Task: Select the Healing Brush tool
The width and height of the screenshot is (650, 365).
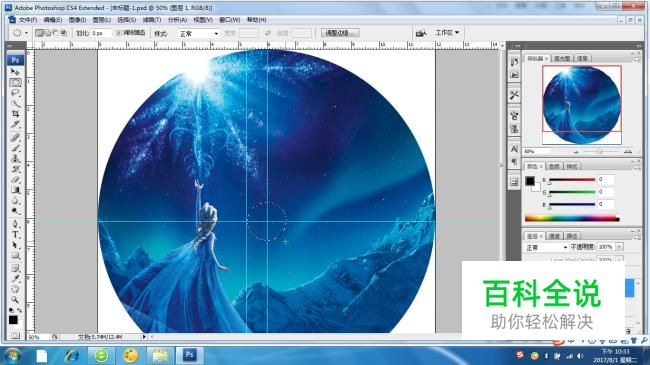Action: pyautogui.click(x=15, y=137)
